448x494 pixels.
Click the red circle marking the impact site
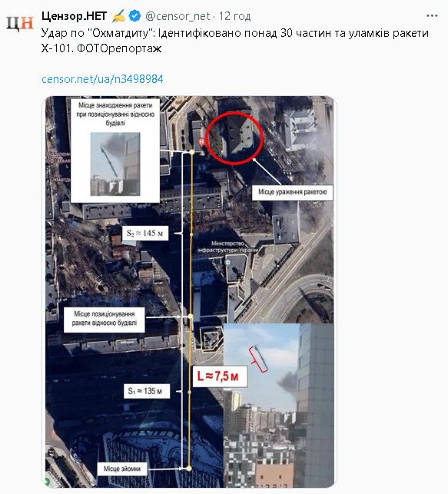[x=234, y=138]
